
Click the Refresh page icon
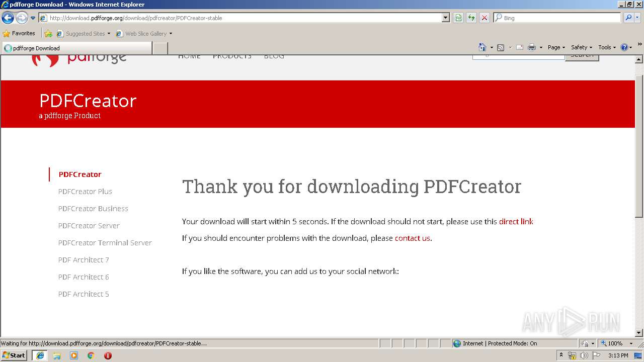pyautogui.click(x=471, y=18)
